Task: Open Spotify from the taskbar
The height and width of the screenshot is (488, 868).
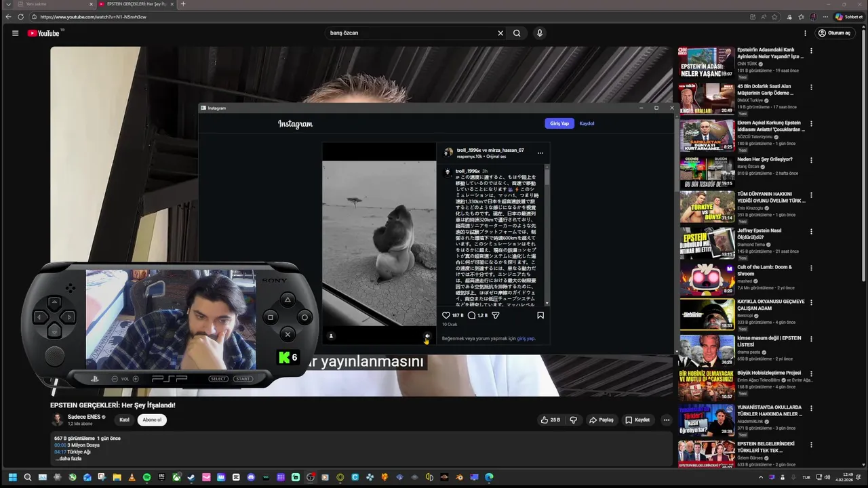Action: click(x=146, y=477)
